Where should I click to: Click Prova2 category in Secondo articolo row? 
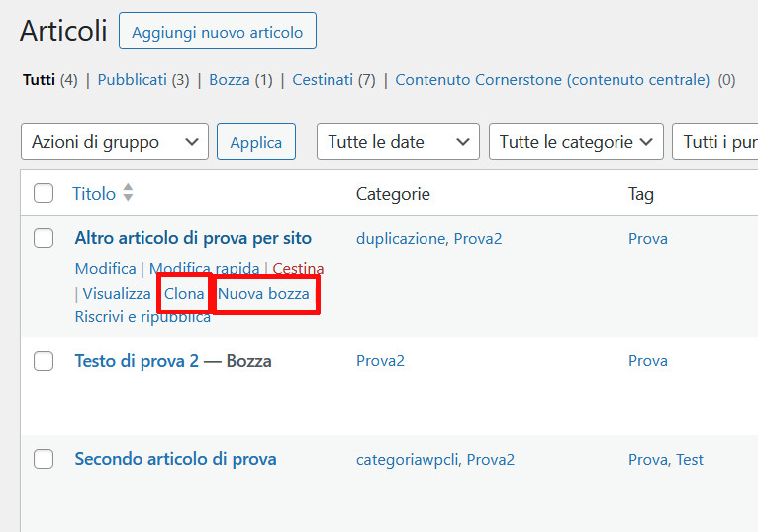coord(490,459)
